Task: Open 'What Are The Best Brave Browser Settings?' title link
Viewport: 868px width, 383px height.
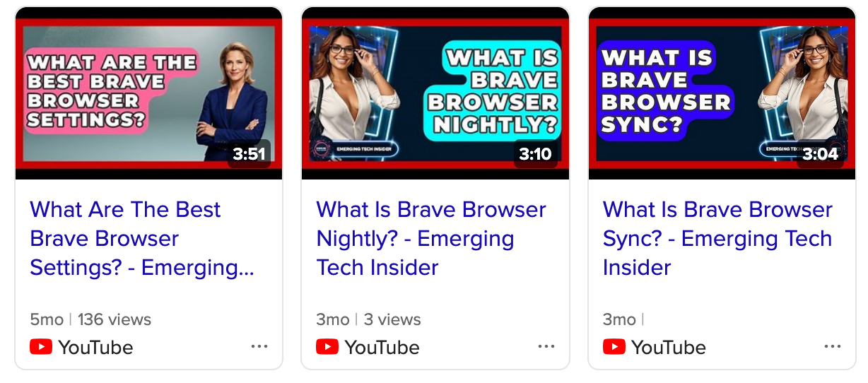Action: [142, 239]
